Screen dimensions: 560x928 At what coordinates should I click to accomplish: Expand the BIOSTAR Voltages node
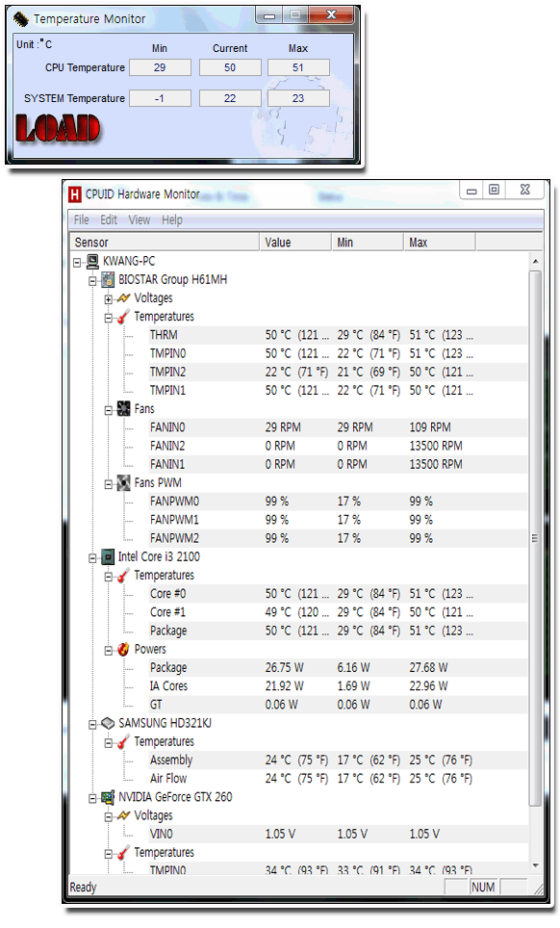tap(108, 298)
